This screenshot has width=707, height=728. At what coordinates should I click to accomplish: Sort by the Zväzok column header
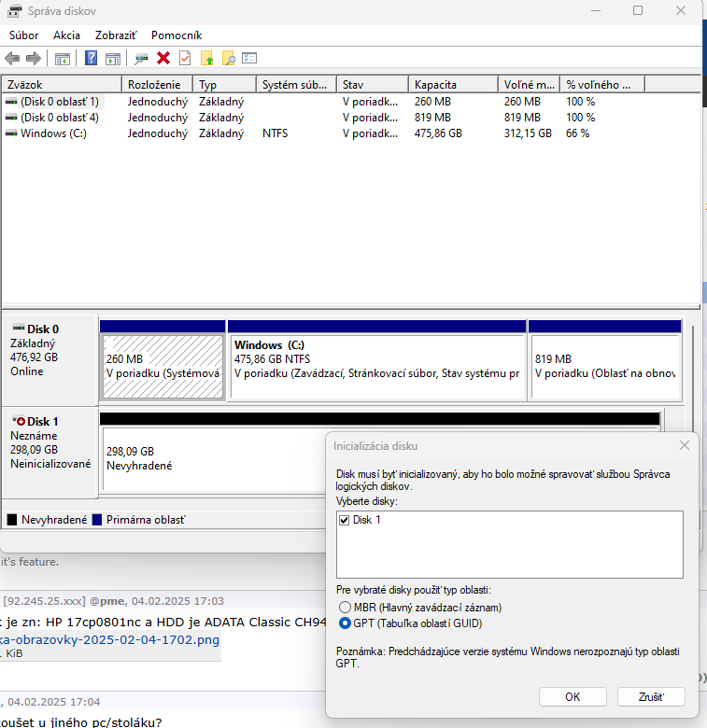click(x=62, y=85)
